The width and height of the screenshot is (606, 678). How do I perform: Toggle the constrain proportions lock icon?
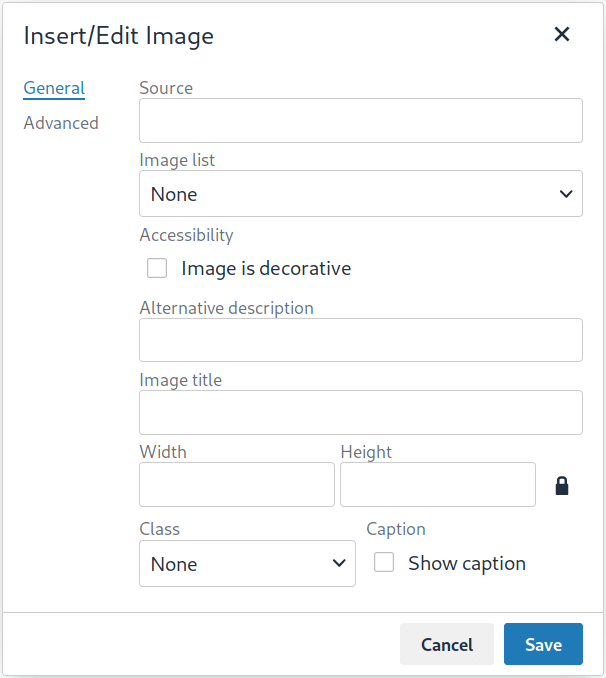click(562, 486)
